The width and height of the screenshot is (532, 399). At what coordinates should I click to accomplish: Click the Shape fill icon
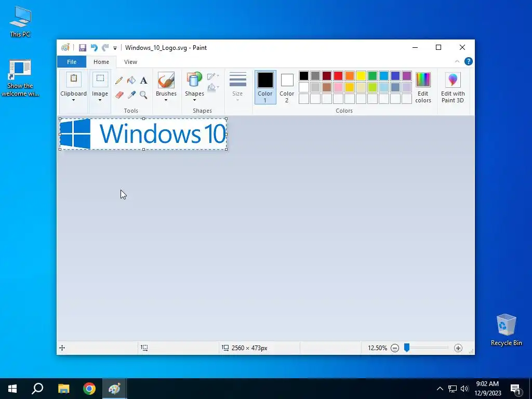pos(212,87)
